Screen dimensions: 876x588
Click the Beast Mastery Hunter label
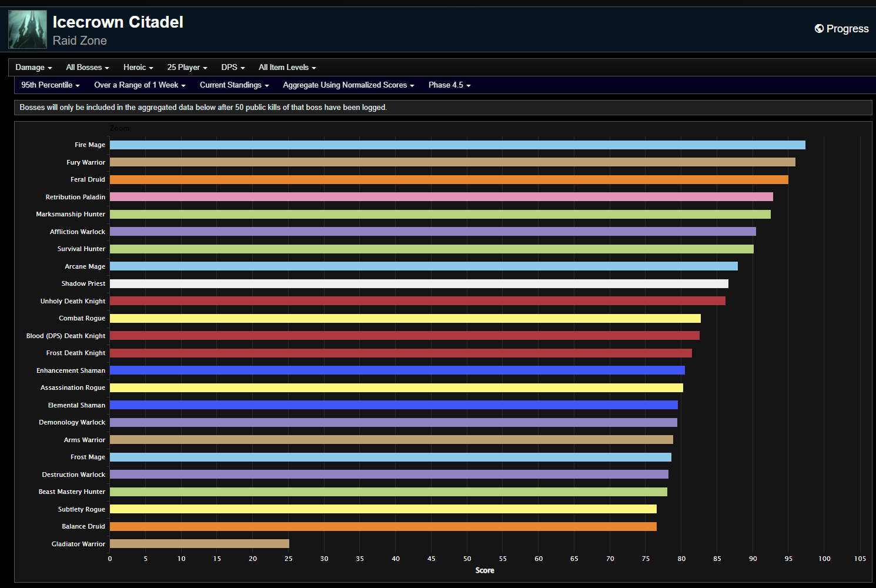point(72,492)
